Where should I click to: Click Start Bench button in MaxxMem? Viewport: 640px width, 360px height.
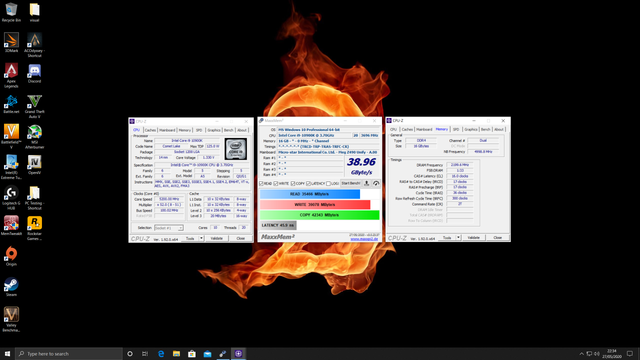(351, 183)
